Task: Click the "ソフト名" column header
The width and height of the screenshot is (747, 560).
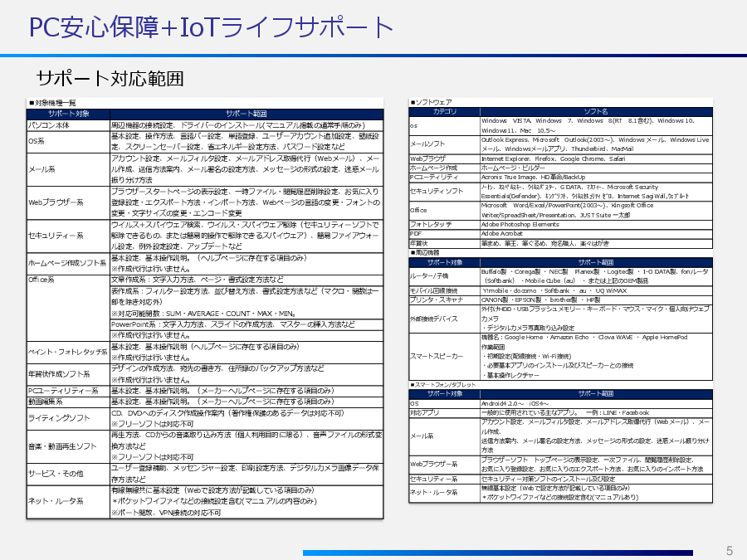Action: point(596,111)
